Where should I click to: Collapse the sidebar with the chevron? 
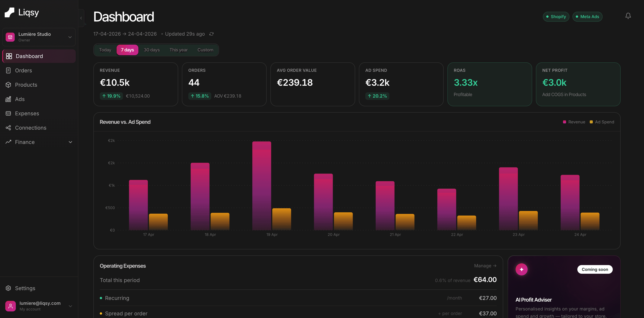81,18
